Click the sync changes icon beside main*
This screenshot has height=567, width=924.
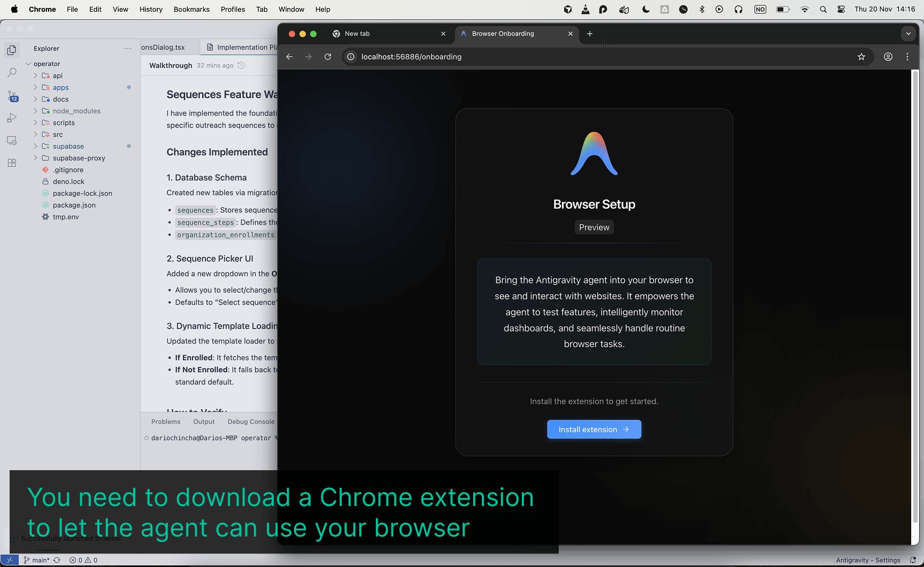click(x=57, y=560)
